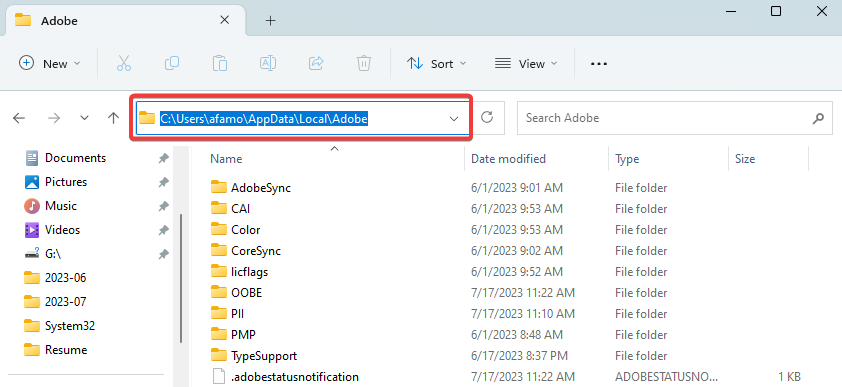Select the OOBE folder
This screenshot has width=842, height=387.
(246, 293)
